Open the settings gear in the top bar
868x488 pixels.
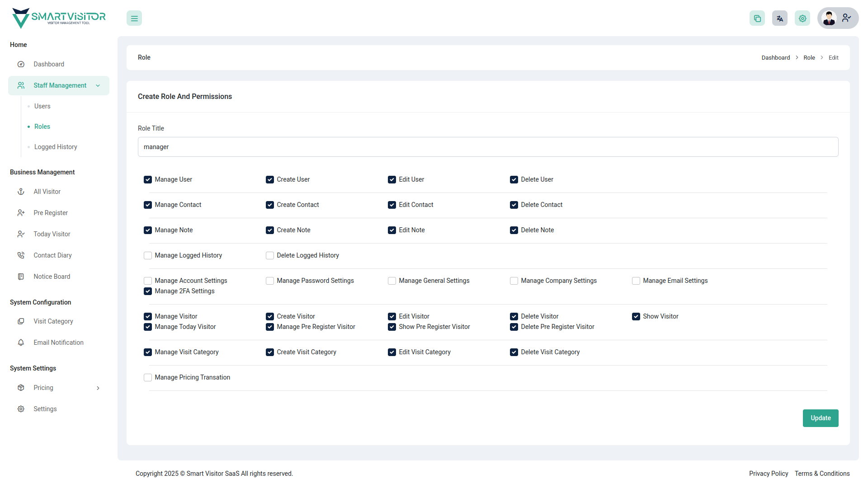(x=802, y=18)
